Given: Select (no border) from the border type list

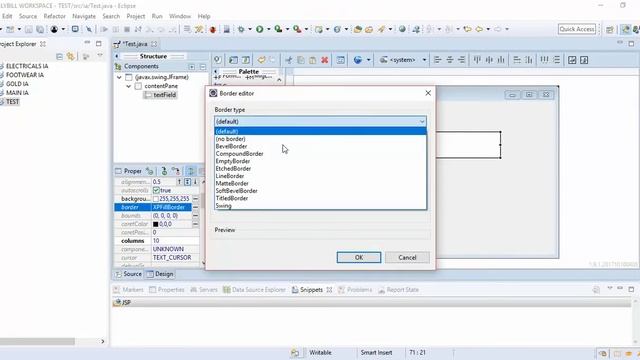Looking at the screenshot, I should [x=320, y=139].
